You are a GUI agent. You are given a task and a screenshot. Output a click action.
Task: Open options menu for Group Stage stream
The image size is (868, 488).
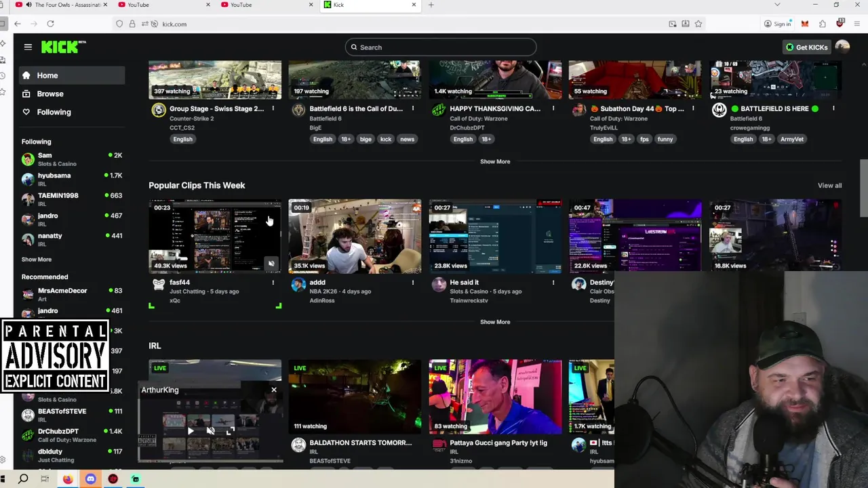click(273, 108)
